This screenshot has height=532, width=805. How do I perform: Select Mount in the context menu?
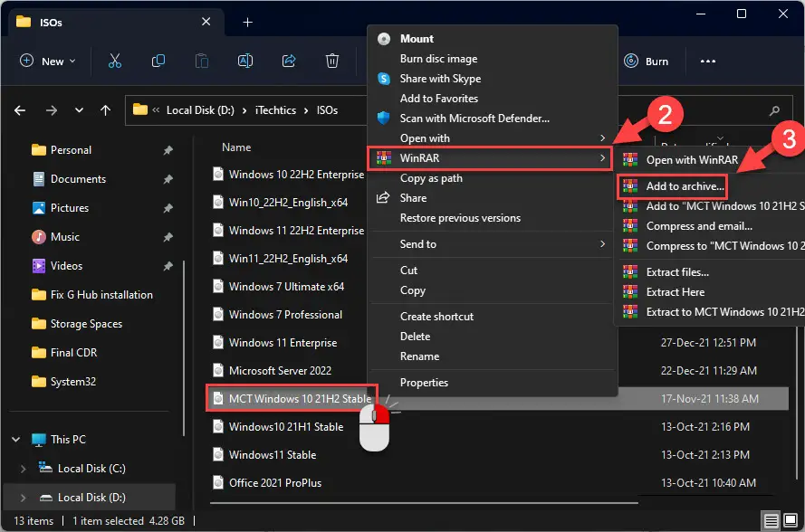pyautogui.click(x=493, y=39)
